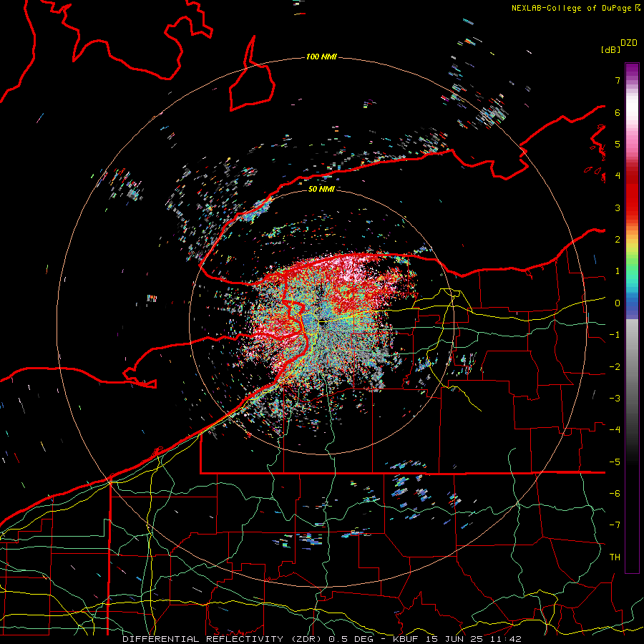This screenshot has height=644, width=644.
Task: Click the 1 value on color scale
Action: coord(618,271)
